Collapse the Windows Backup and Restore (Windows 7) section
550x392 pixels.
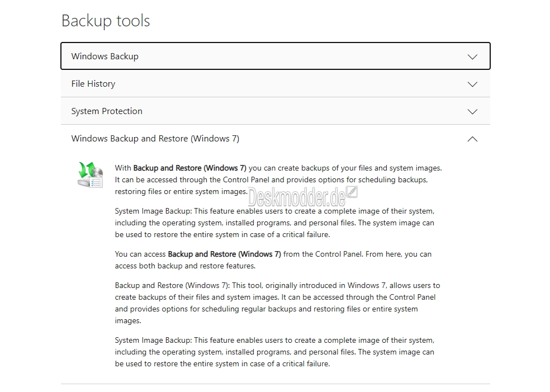(276, 139)
